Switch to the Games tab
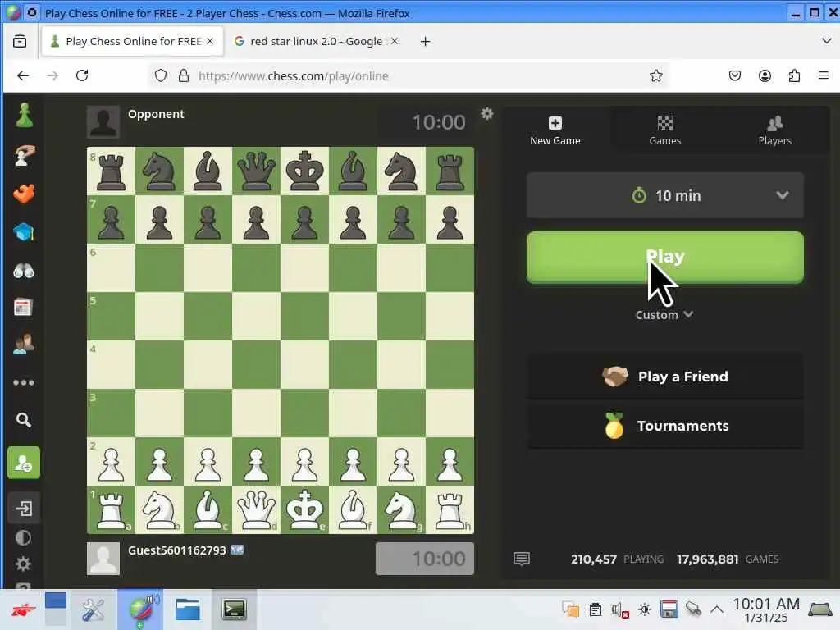The width and height of the screenshot is (840, 630). [664, 131]
